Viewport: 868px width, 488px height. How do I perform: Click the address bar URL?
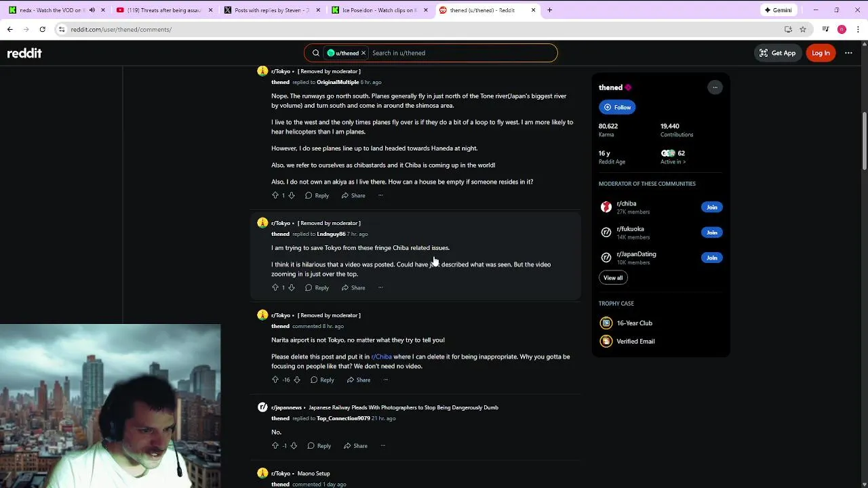(x=121, y=29)
